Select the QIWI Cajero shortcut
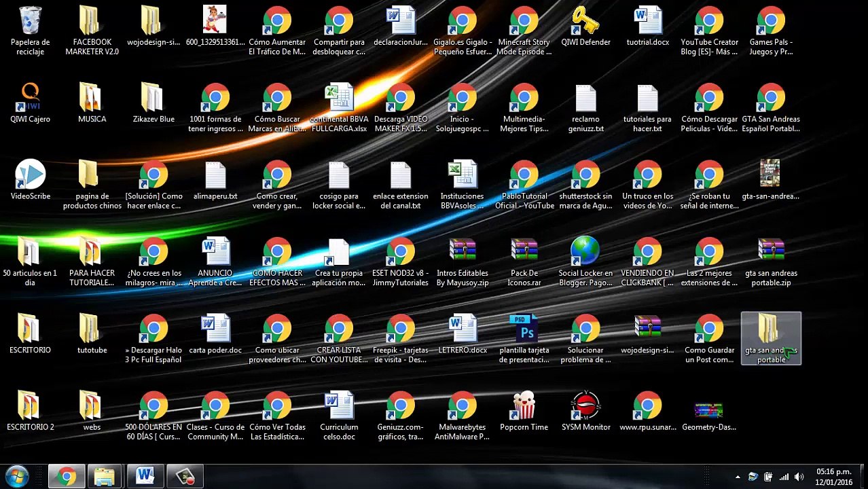The height and width of the screenshot is (489, 868). point(30,98)
